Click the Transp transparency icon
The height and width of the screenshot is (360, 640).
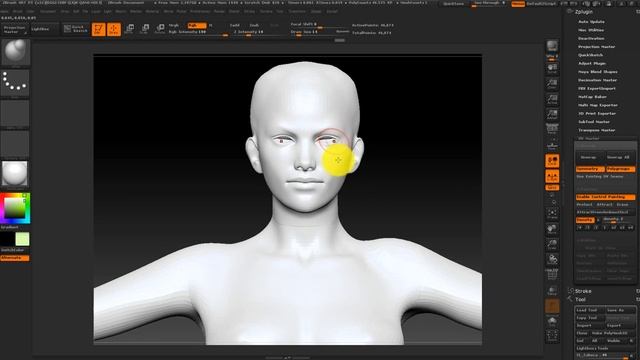pos(552,291)
